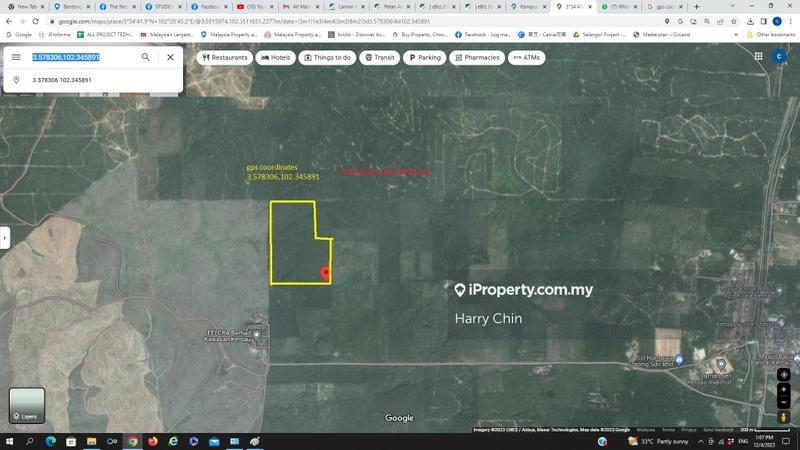Click the red location pin on map
Viewport: 800px width, 450px height.
pos(324,272)
